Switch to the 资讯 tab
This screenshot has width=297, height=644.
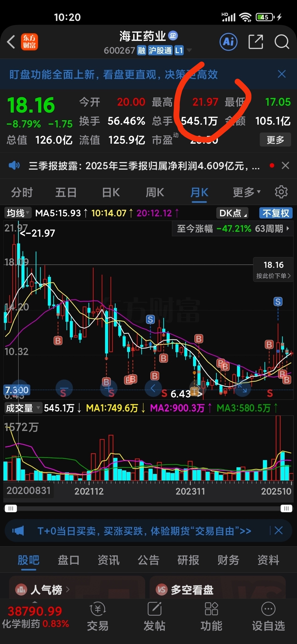coord(109,560)
